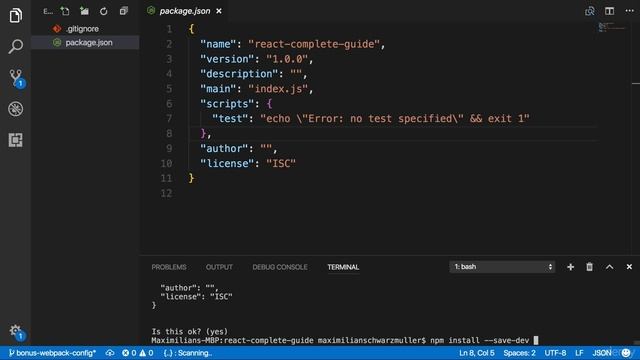Viewport: 640px width, 360px height.
Task: Open the '1: bash' terminal dropdown
Action: pyautogui.click(x=502, y=267)
